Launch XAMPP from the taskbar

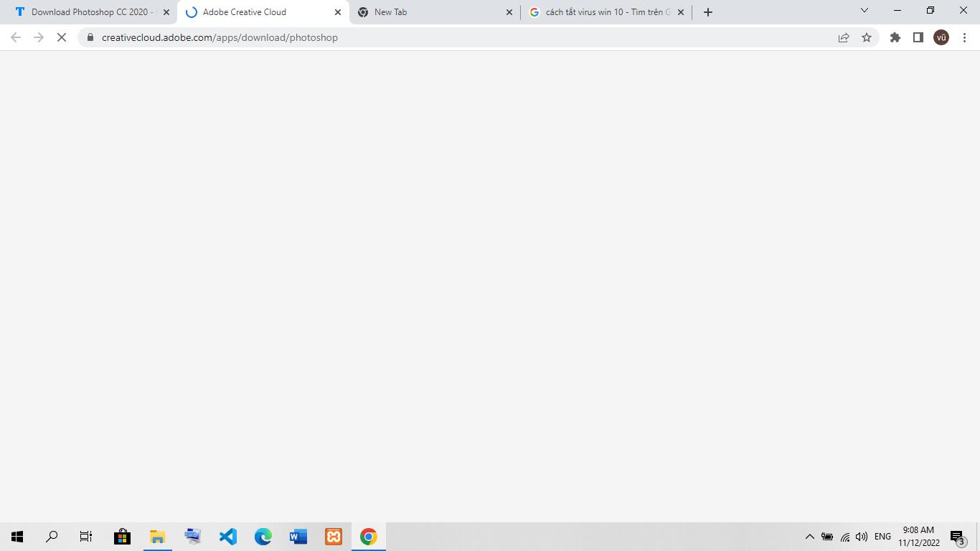point(334,537)
